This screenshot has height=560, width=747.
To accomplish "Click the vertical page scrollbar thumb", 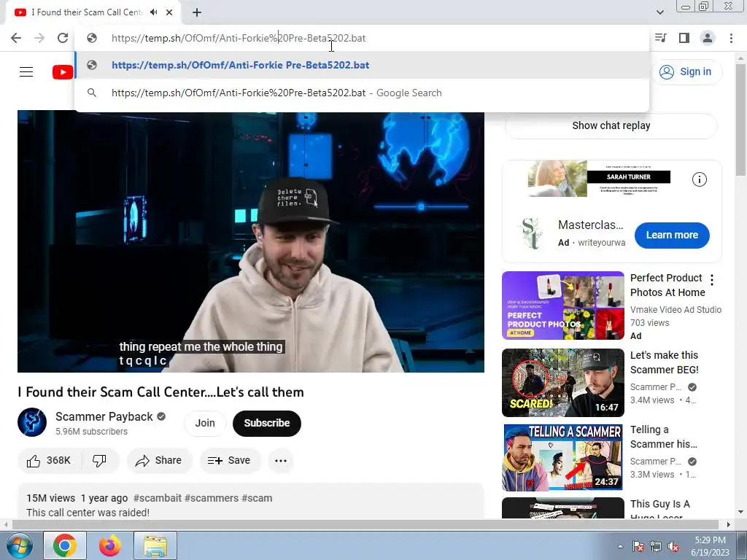I will pyautogui.click(x=740, y=119).
